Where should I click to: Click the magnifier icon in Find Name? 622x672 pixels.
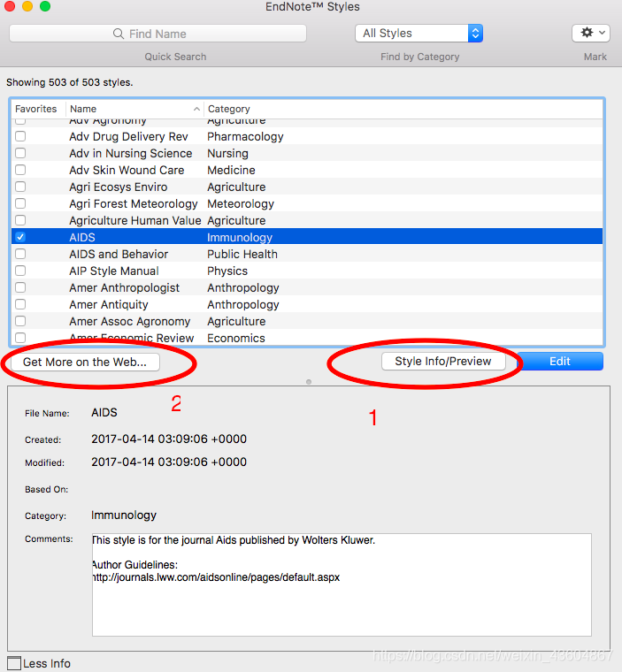click(119, 34)
